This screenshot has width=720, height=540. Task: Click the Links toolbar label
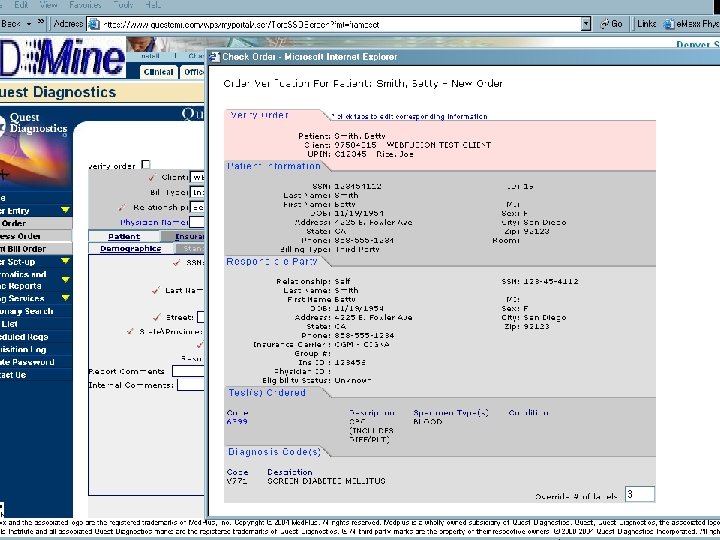click(x=647, y=24)
